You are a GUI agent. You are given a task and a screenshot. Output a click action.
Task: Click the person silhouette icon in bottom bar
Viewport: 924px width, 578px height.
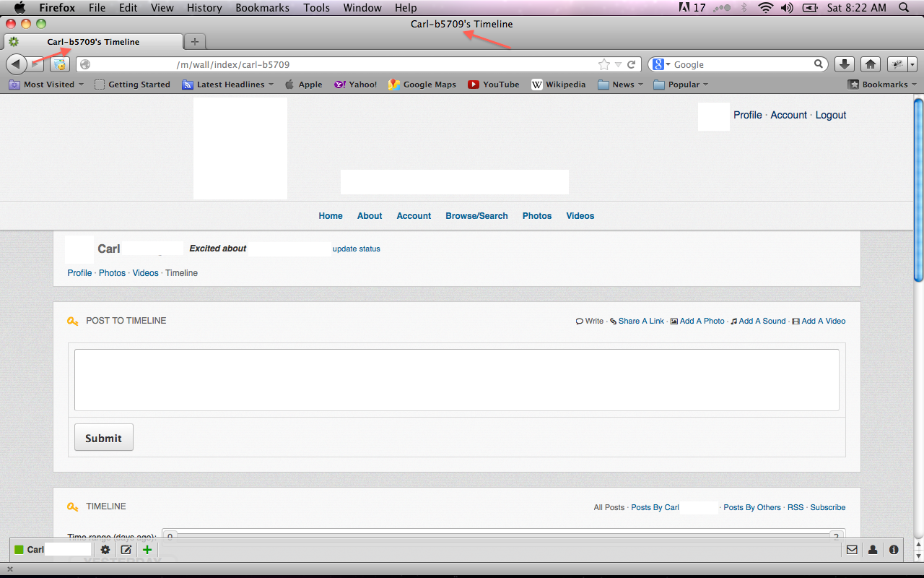873,550
